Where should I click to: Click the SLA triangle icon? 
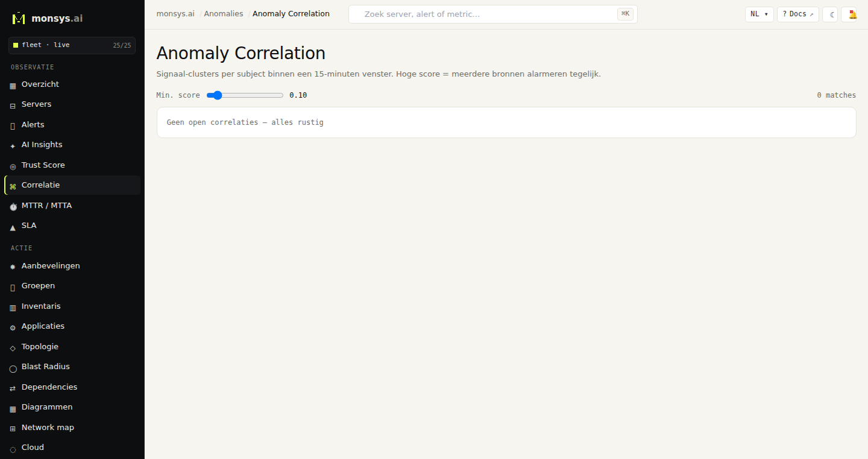[13, 227]
